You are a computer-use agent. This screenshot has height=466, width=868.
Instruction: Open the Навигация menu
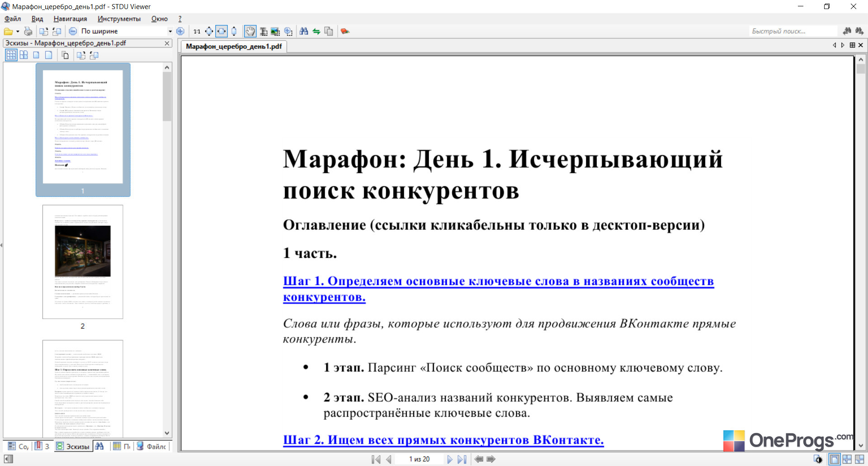(x=70, y=19)
